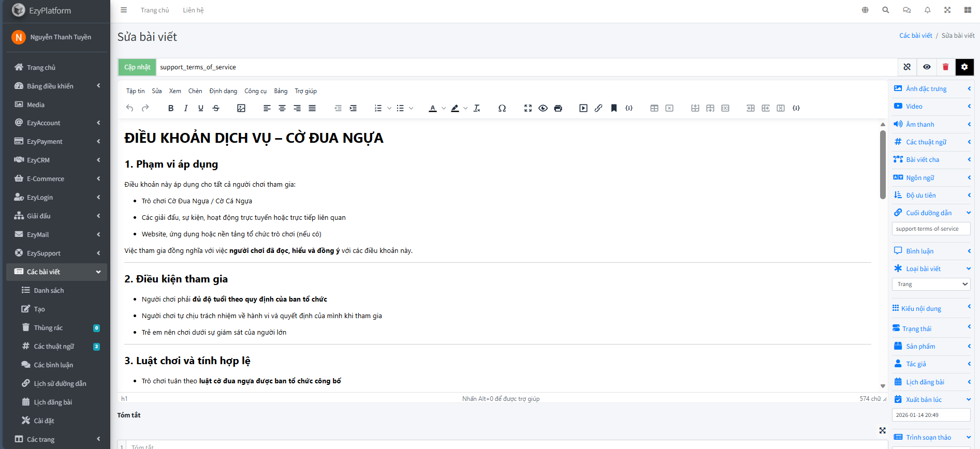The width and height of the screenshot is (980, 449).
Task: Open the Định dạng menu
Action: [223, 91]
